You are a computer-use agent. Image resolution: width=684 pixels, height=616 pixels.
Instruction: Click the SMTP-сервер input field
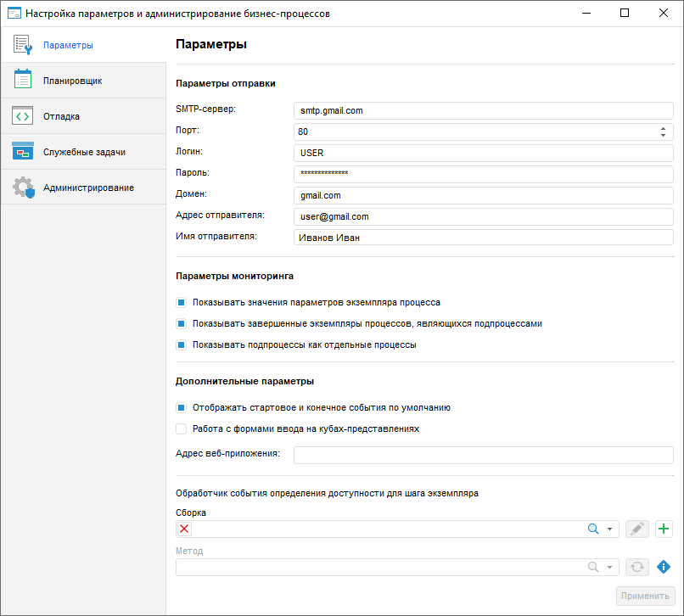(483, 110)
